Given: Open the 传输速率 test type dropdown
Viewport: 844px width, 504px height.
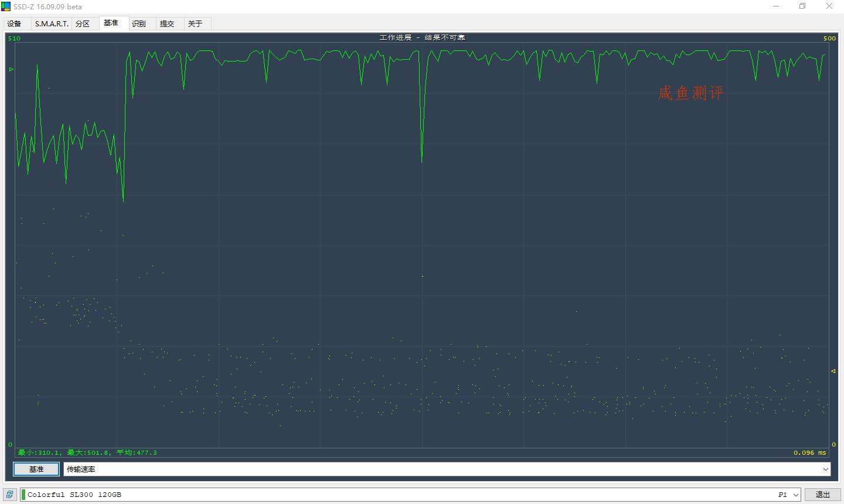Looking at the screenshot, I should coord(447,469).
